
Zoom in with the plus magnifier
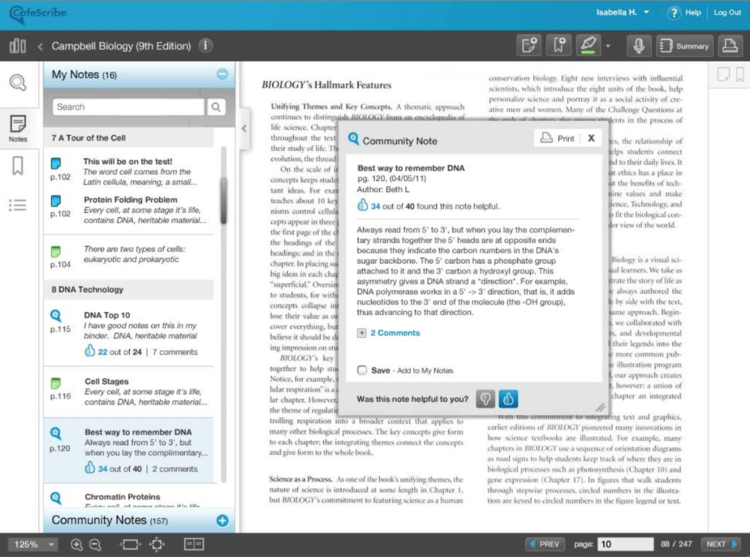coord(77,545)
